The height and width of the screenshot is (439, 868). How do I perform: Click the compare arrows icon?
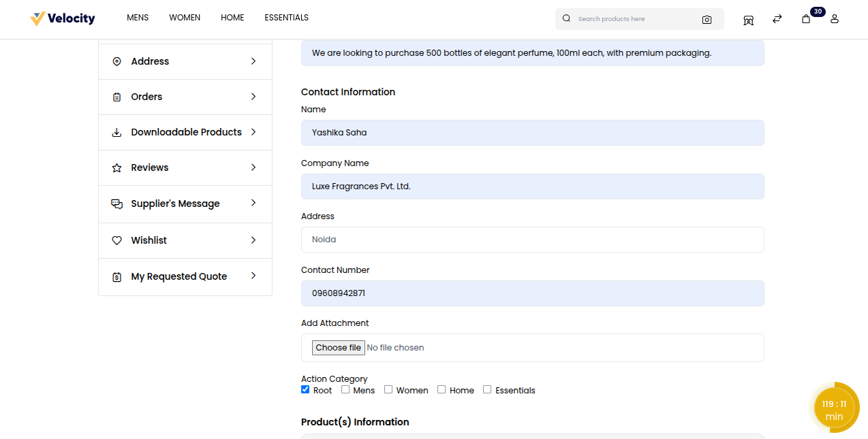(777, 19)
